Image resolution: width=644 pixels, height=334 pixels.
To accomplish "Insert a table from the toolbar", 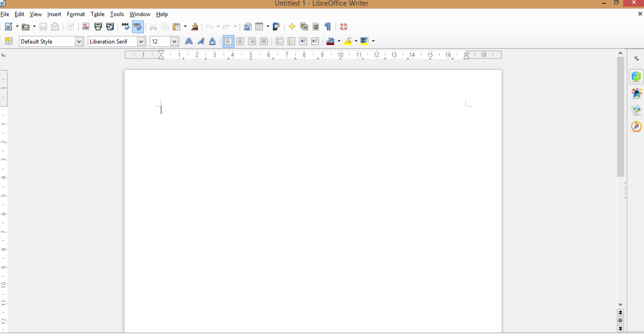I will 260,26.
